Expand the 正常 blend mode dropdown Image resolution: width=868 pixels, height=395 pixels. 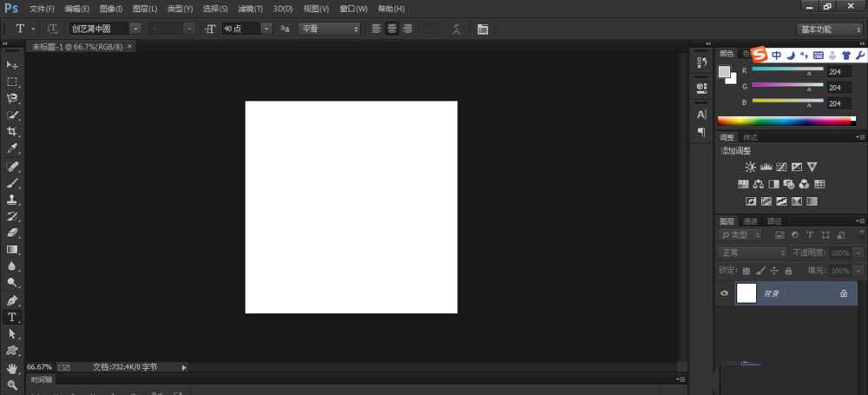click(753, 253)
